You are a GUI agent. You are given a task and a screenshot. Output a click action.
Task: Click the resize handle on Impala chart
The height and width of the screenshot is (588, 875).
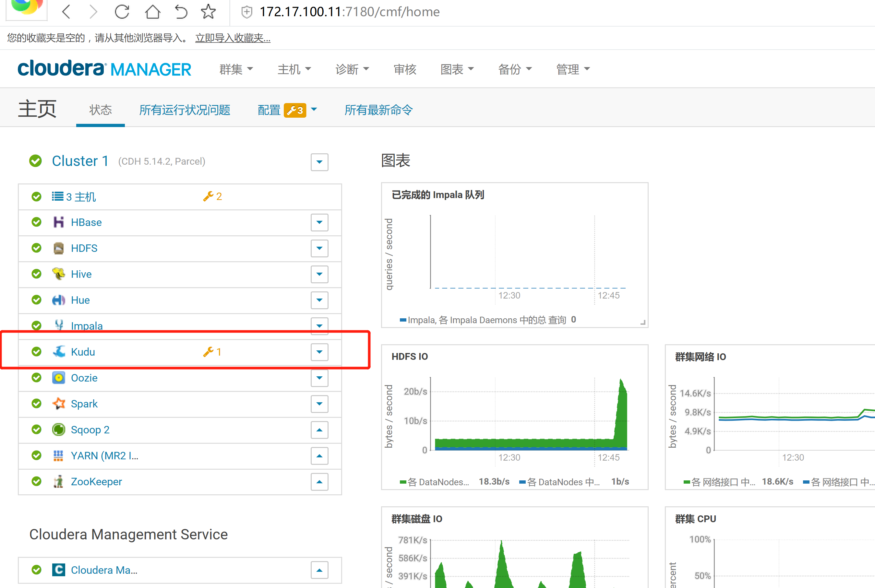[x=643, y=322]
